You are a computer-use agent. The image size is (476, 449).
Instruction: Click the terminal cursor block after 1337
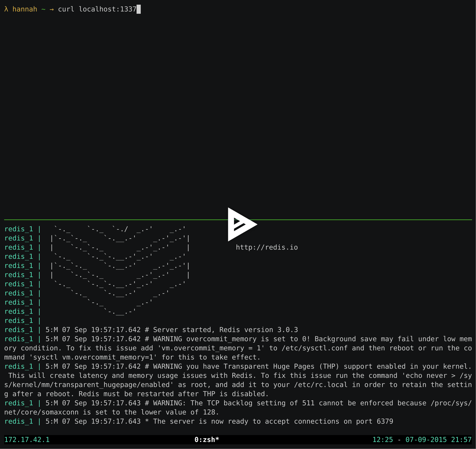pos(139,9)
